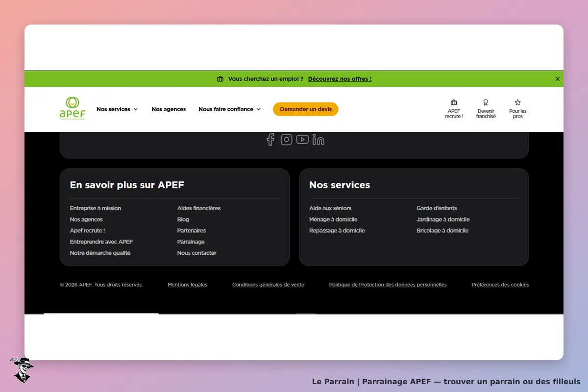The width and height of the screenshot is (588, 392).
Task: Open Entreprendre avec APEF link
Action: [101, 242]
